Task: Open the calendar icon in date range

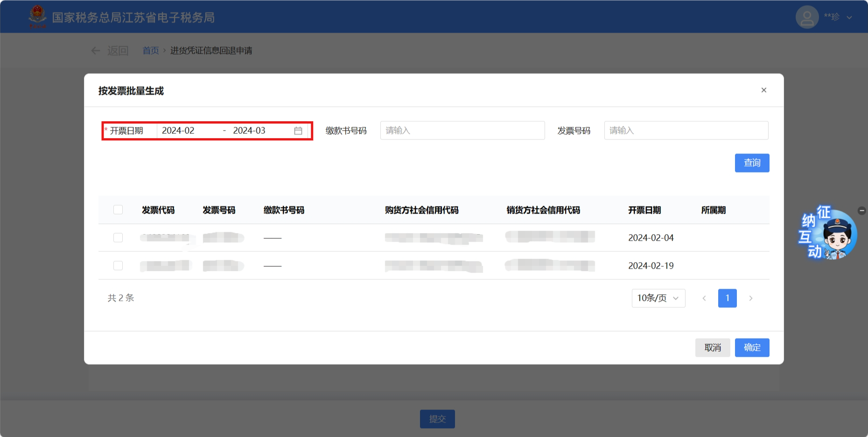Action: click(298, 131)
